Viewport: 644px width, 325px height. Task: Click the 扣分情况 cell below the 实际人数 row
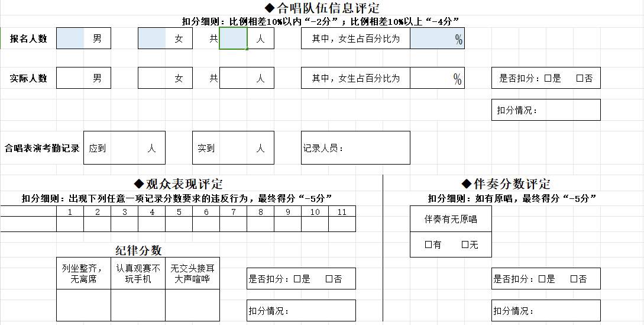(x=545, y=110)
